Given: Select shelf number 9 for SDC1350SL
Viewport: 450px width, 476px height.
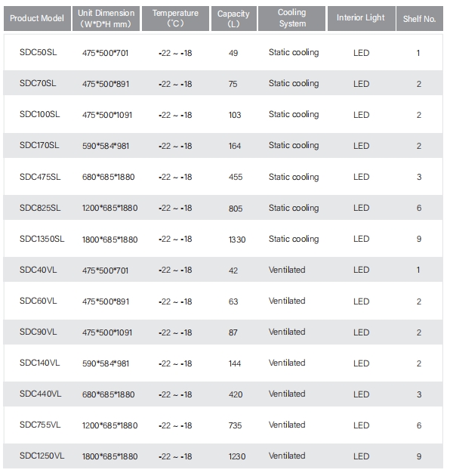Looking at the screenshot, I should (x=419, y=239).
